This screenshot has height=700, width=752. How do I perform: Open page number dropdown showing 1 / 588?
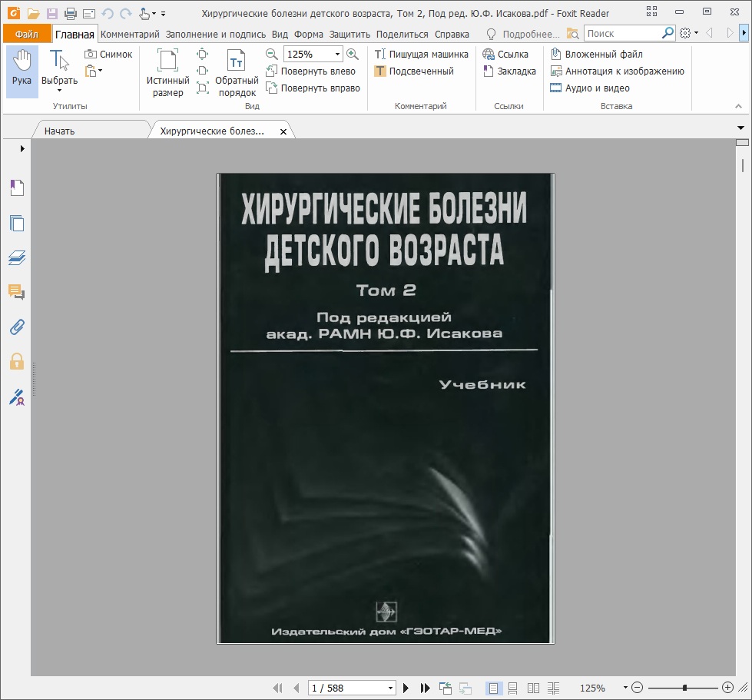[390, 688]
